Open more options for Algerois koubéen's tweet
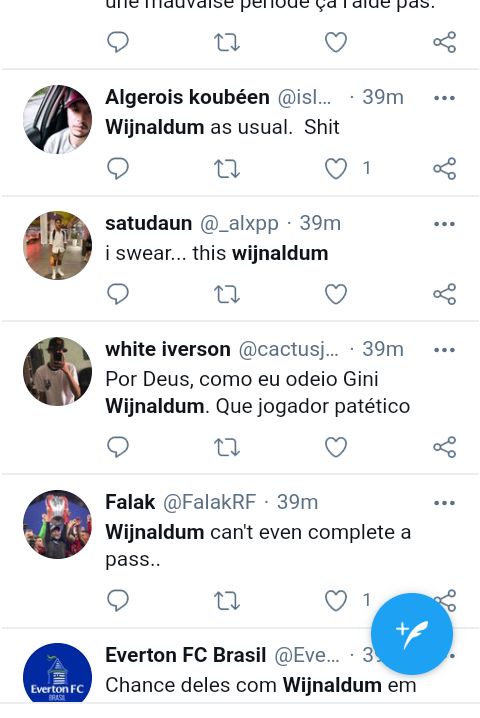This screenshot has width=480, height=718. pos(444,98)
